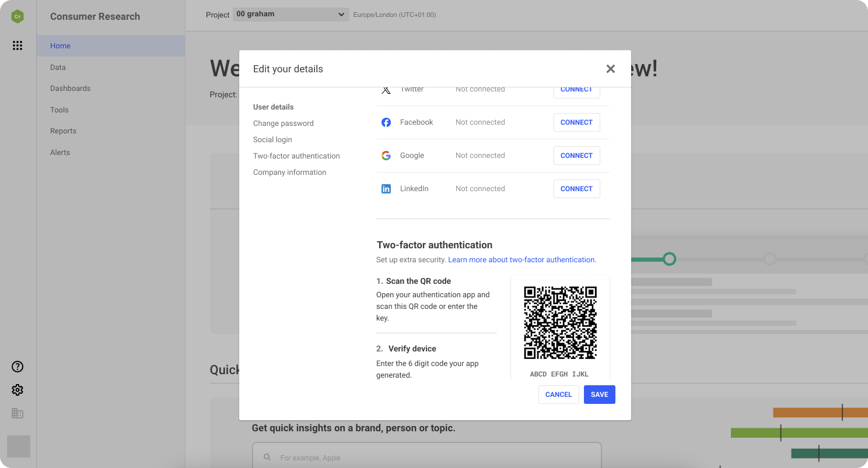The image size is (868, 468).
Task: Select Change password section
Action: [283, 124]
